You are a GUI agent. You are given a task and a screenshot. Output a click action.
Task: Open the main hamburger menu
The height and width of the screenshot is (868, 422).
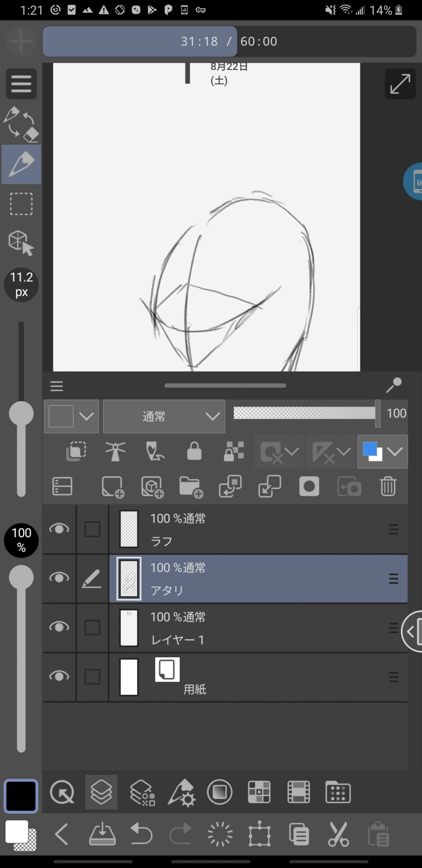[21, 84]
